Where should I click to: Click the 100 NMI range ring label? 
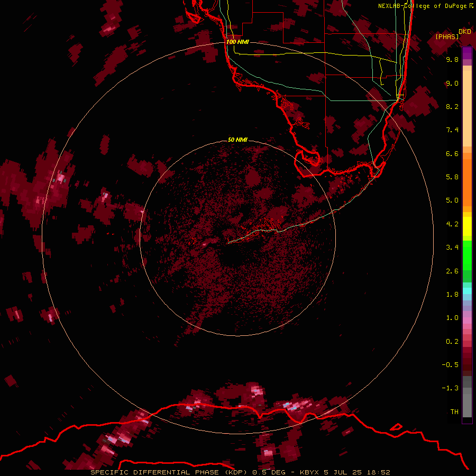[x=237, y=42]
